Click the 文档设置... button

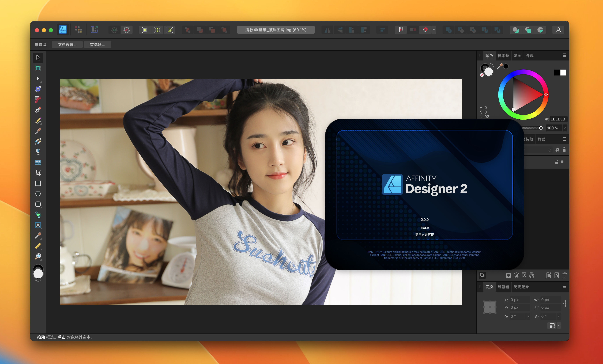point(67,44)
